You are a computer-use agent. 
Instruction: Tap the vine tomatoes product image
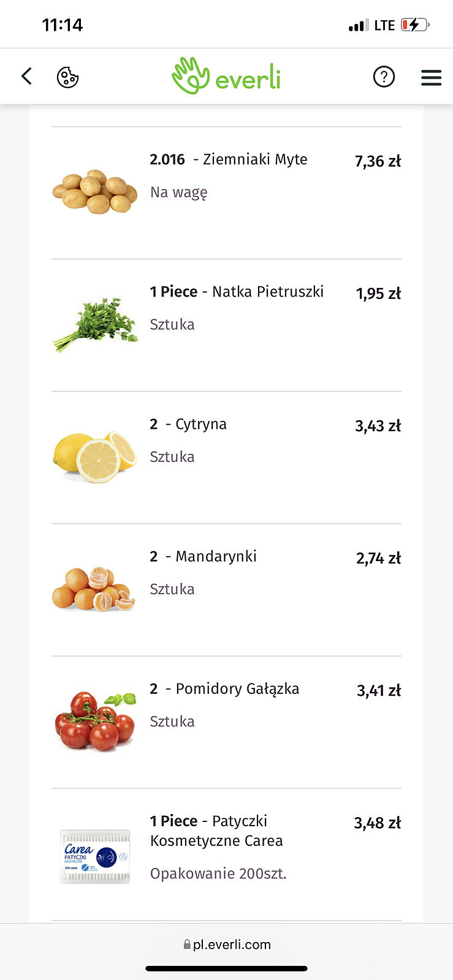[x=95, y=720]
